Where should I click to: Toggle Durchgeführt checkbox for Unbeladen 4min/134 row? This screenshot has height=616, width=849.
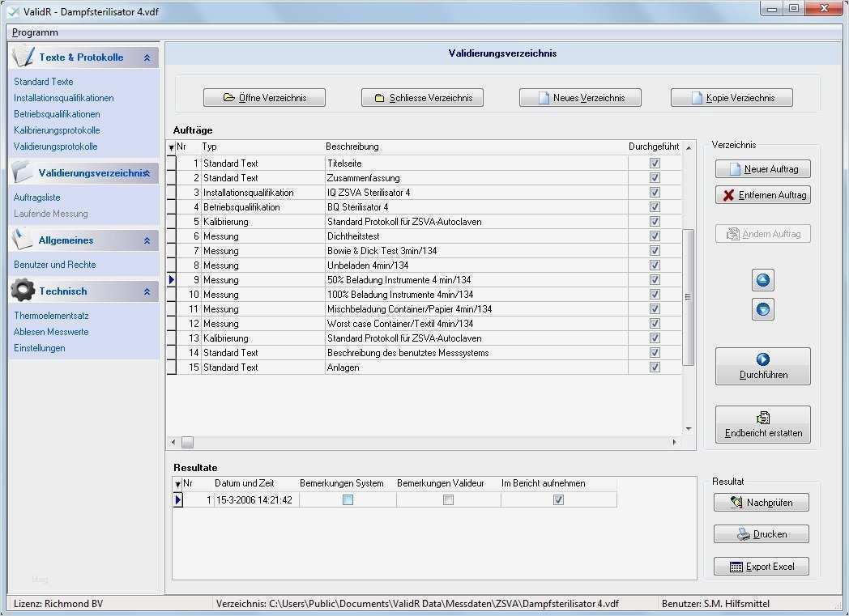(x=655, y=265)
